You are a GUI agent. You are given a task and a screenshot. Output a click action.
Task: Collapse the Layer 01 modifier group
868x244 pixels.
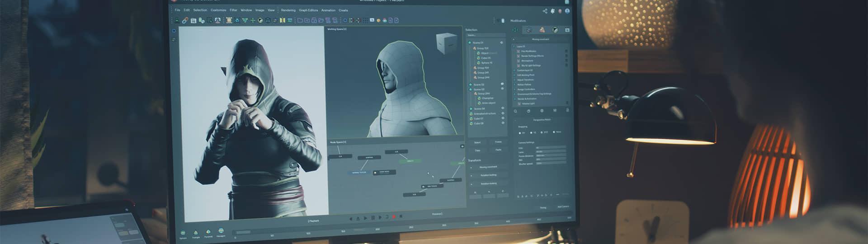[x=514, y=47]
